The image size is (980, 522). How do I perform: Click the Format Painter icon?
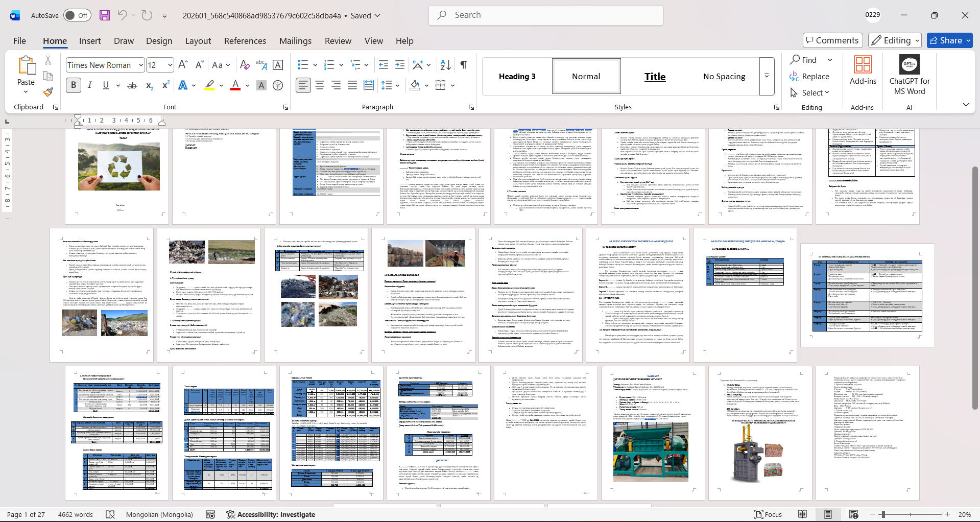(x=48, y=92)
